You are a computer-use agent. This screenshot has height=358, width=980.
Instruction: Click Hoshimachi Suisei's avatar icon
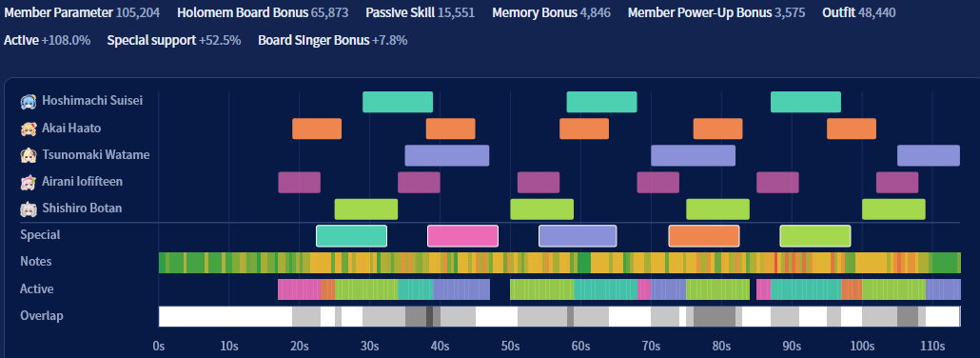coord(29,101)
